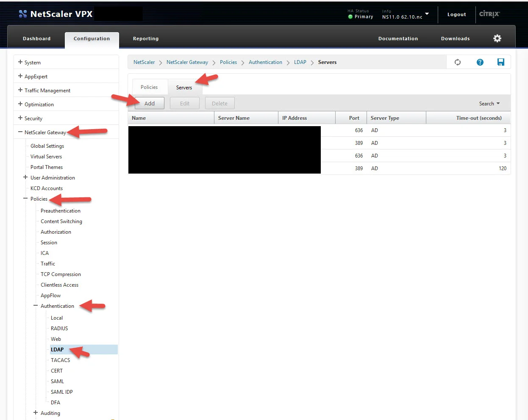The height and width of the screenshot is (420, 528).
Task: Open the settings gear icon
Action: tap(497, 38)
